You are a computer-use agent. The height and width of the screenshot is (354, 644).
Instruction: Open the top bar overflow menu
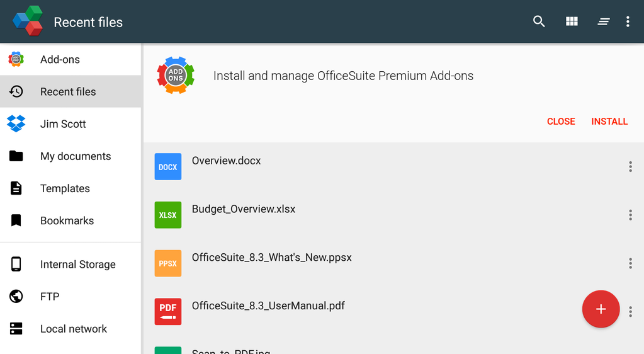pyautogui.click(x=628, y=21)
